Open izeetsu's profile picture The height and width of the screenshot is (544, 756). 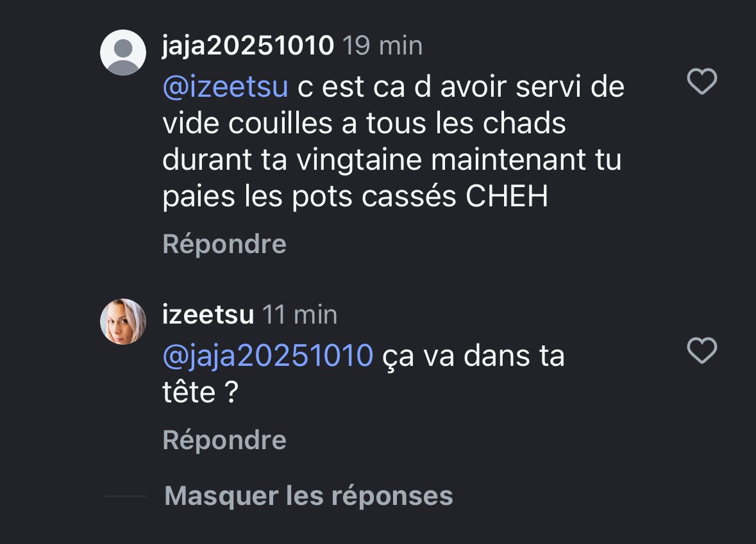pos(123,322)
